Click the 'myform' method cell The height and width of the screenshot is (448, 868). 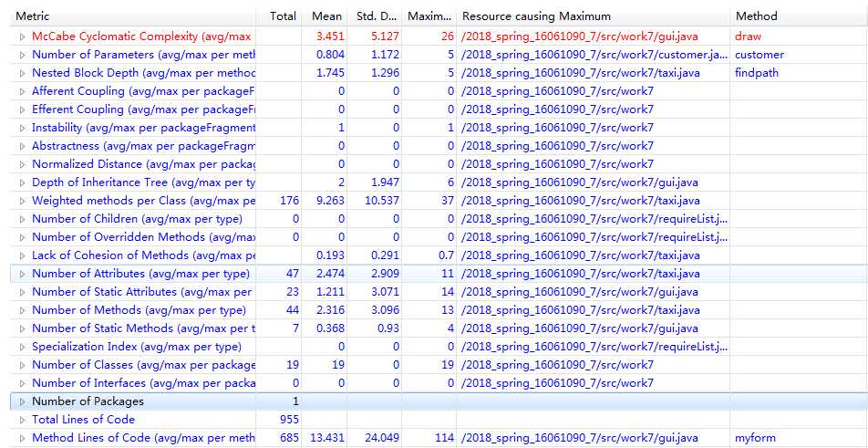coord(755,438)
